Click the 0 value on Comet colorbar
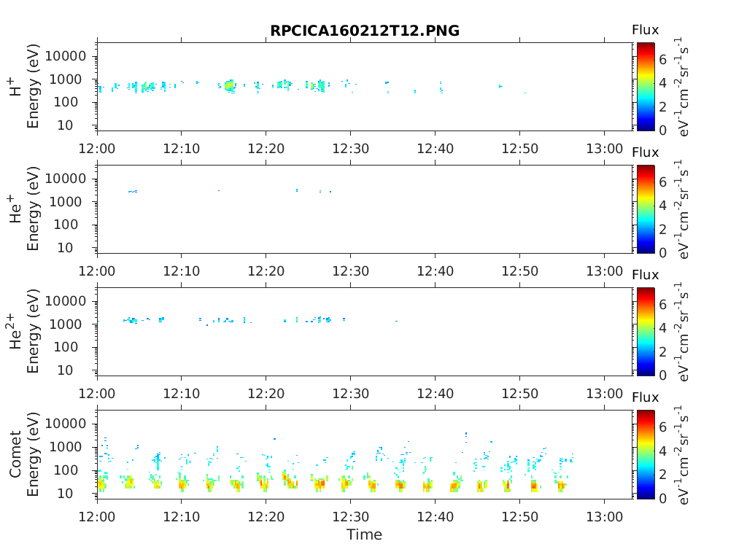Viewport: 747px width, 560px height. [x=662, y=499]
